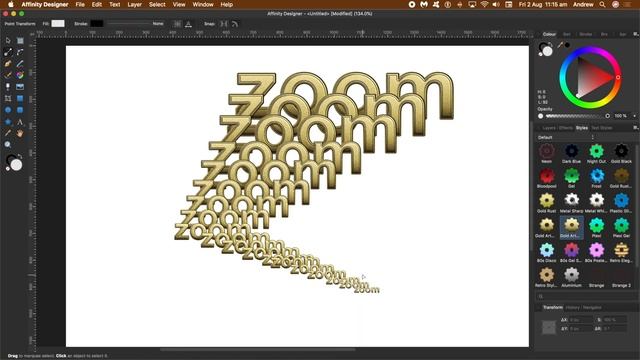Click eyedropper in Colour panel
Image resolution: width=640 pixels, height=360 pixels.
560,44
